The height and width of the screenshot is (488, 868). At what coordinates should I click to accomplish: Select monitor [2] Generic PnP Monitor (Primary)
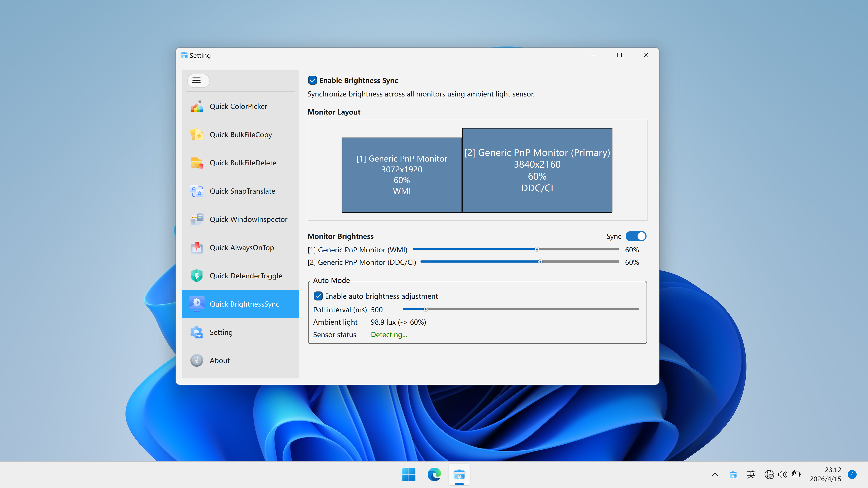[537, 170]
